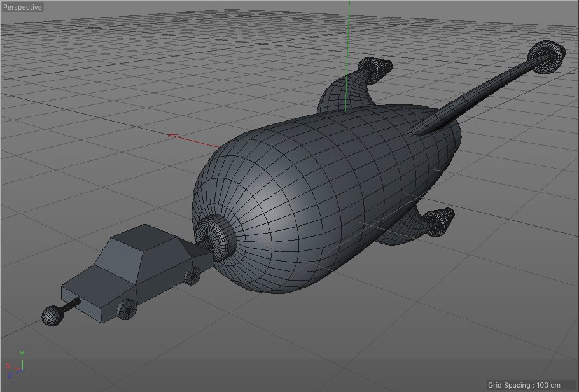
Task: Select the small sphere ahead of the car
Action: point(52,316)
